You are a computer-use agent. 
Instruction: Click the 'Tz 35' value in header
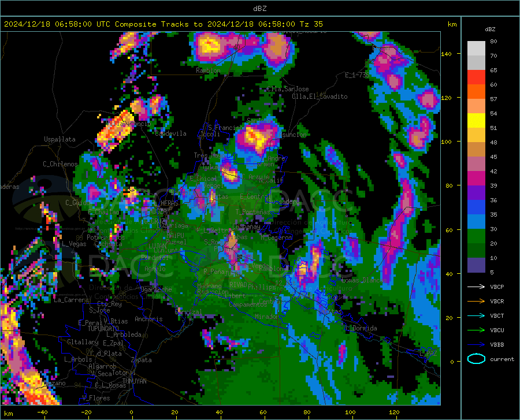click(x=311, y=24)
